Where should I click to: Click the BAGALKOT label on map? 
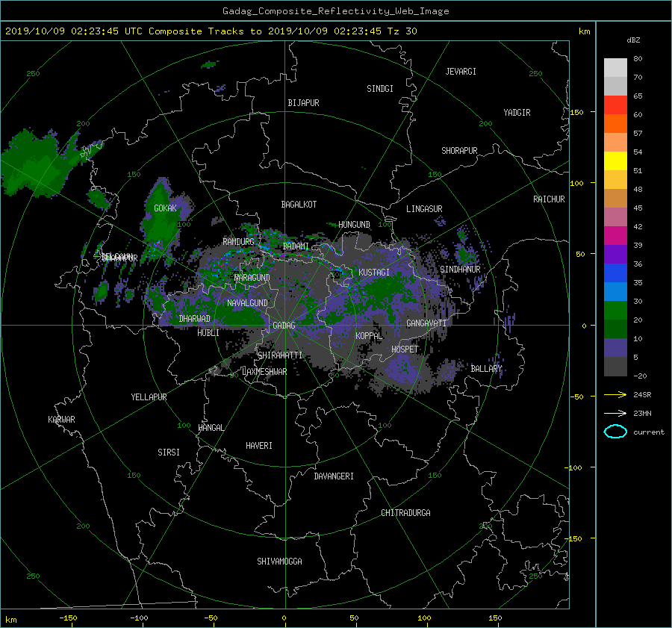coord(299,205)
